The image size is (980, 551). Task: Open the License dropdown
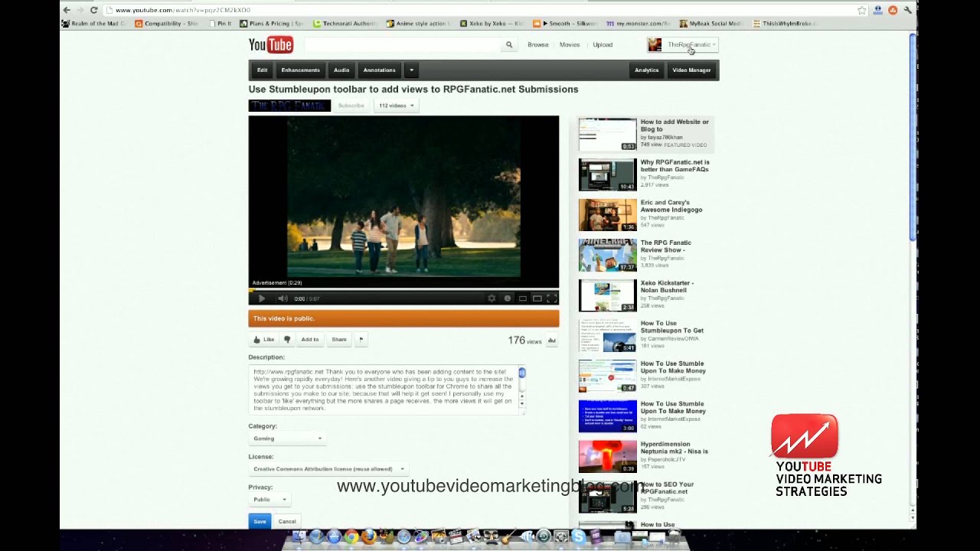coord(328,469)
